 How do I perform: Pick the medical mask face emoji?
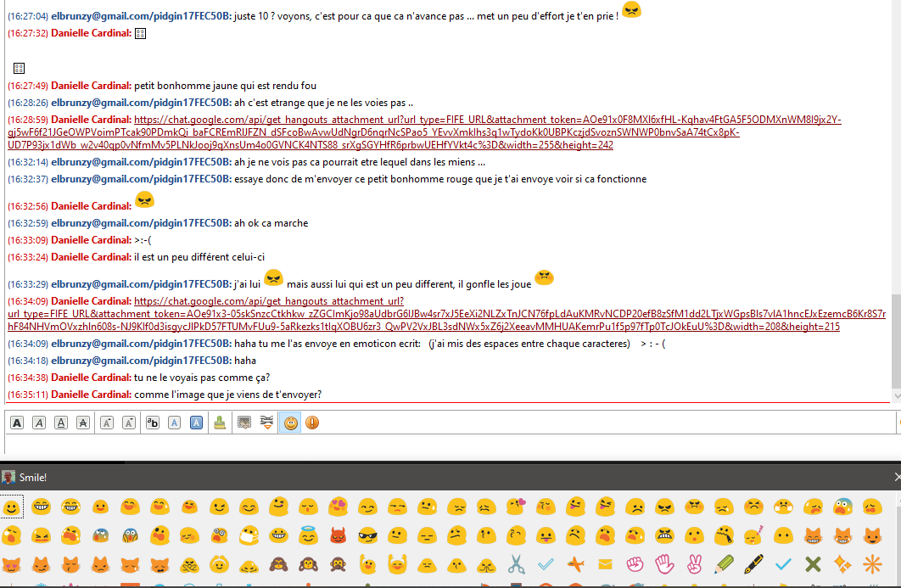(x=249, y=535)
